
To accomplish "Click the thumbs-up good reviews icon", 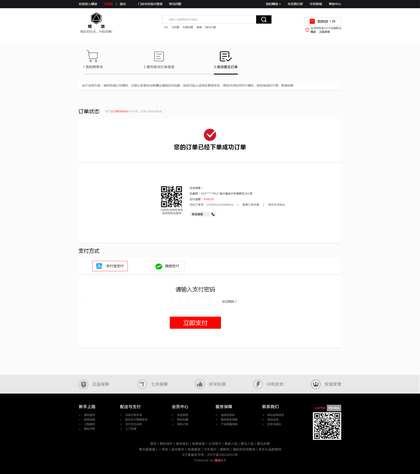I will click(200, 384).
